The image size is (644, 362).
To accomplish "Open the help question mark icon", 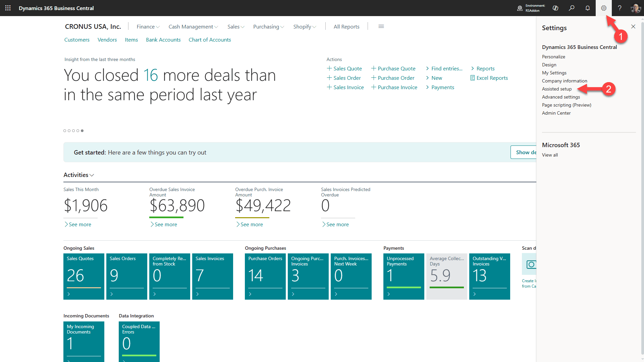I will pyautogui.click(x=620, y=8).
